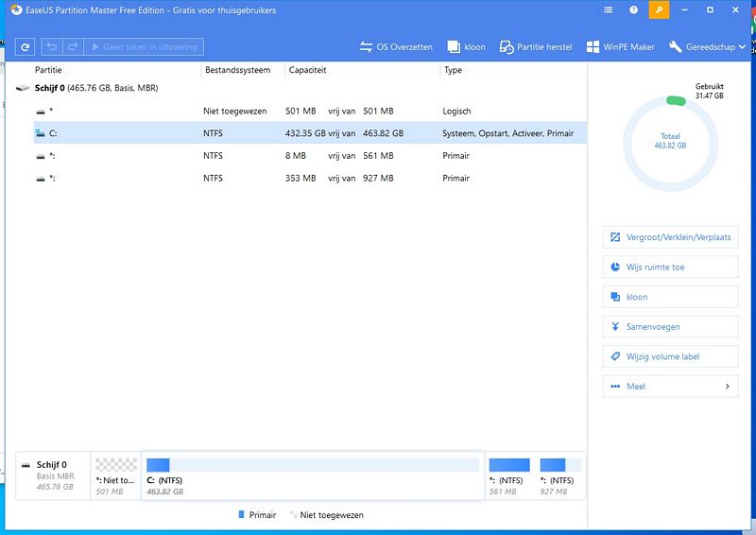Select the unallocated 501 MB Logisch row
The height and width of the screenshot is (535, 756).
click(310, 111)
